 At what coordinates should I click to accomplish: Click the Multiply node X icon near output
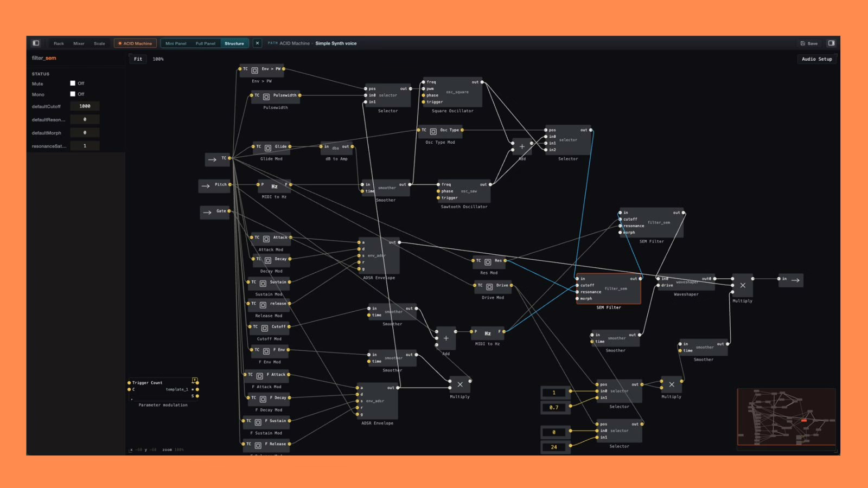point(743,286)
